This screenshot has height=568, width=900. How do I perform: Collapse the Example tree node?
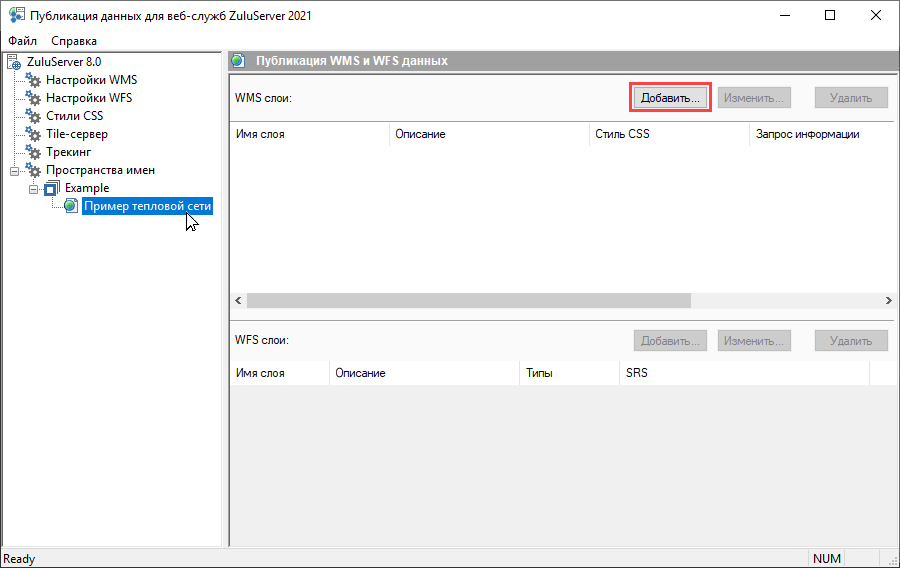coord(33,189)
